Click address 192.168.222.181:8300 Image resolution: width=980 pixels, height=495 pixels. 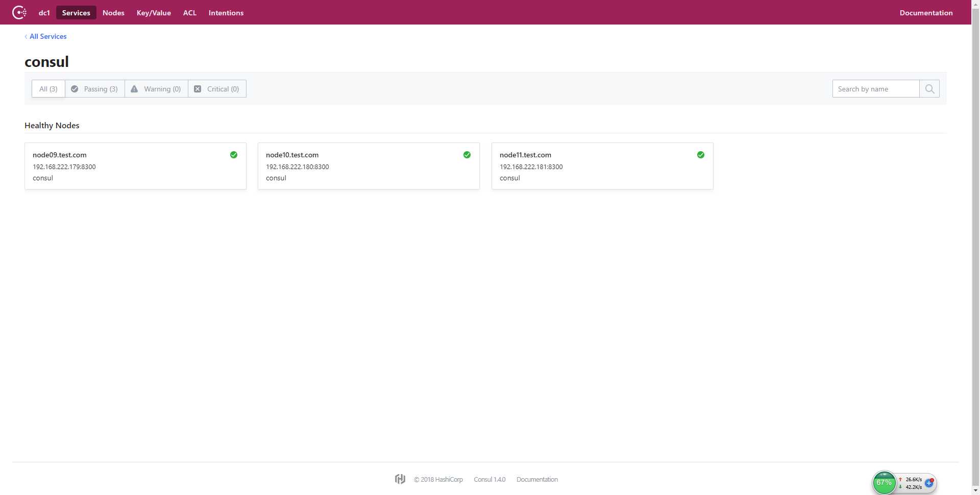coord(531,167)
